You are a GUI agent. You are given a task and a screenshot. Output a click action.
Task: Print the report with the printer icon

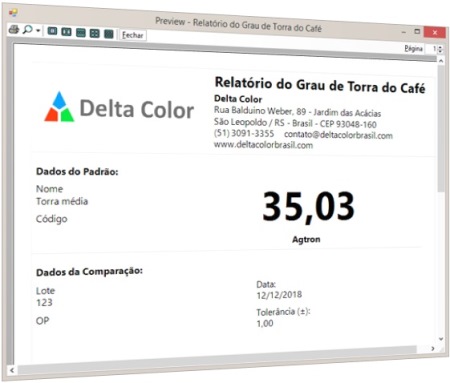pos(13,29)
